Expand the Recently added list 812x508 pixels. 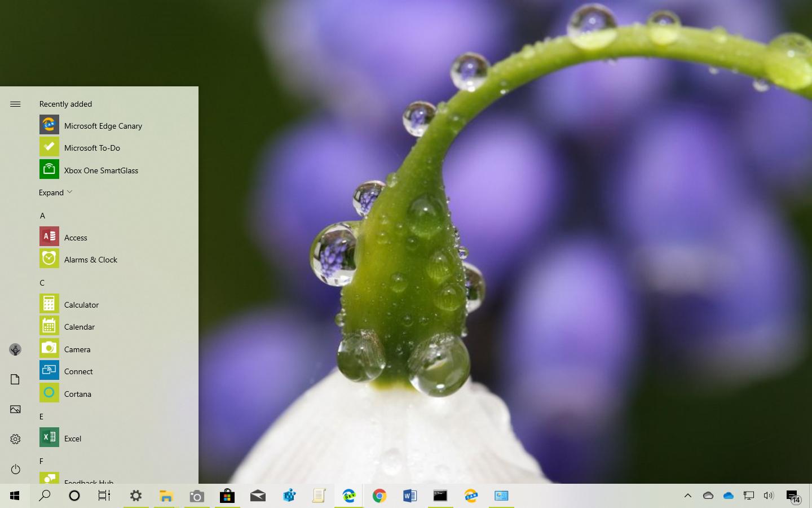click(x=56, y=192)
